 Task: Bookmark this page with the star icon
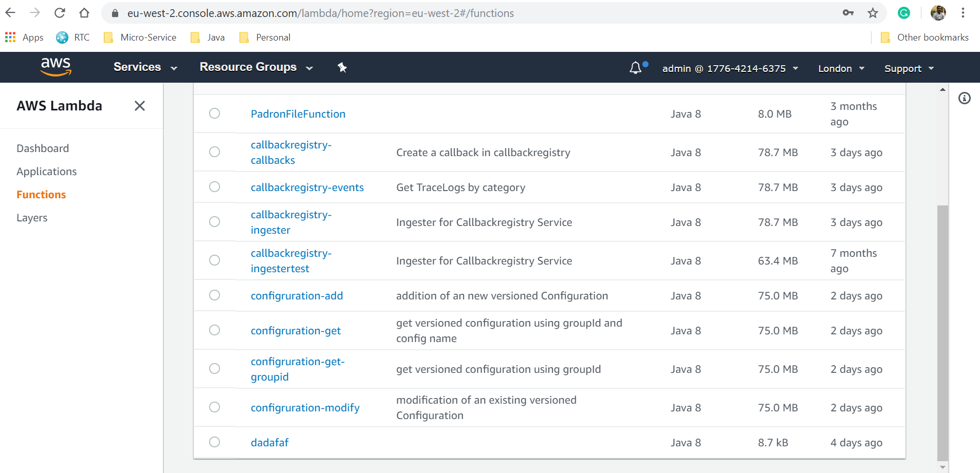coord(873,13)
